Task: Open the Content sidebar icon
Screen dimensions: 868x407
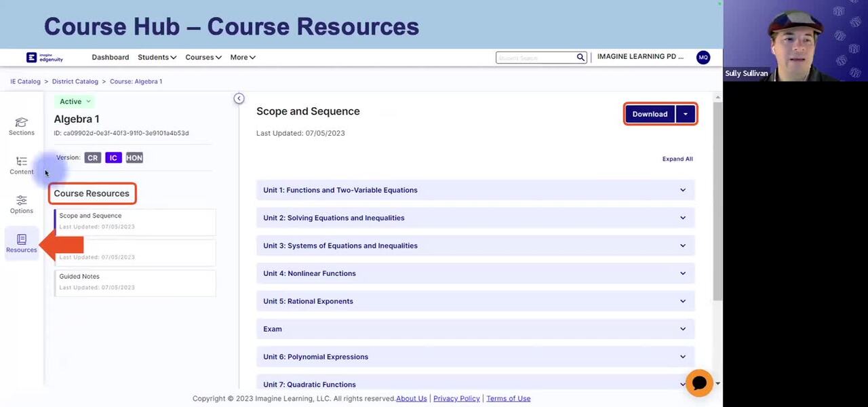Action: tap(22, 166)
